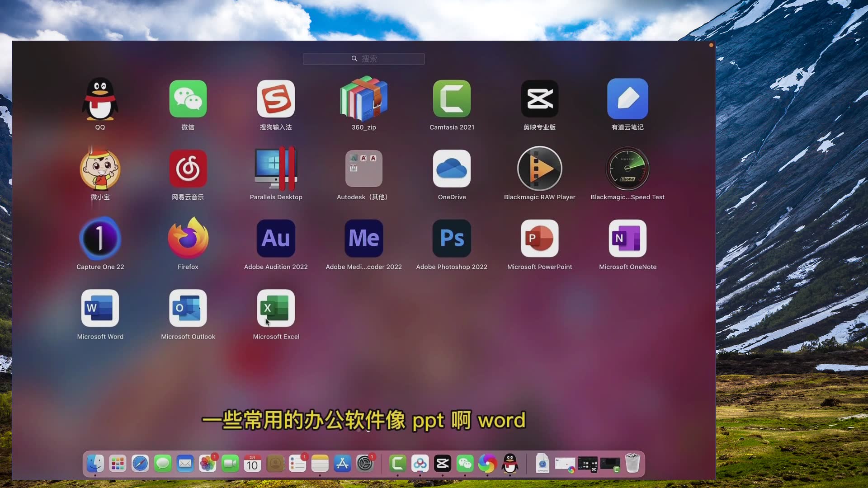The image size is (868, 488).
Task: Launch OneDrive
Action: tap(452, 168)
